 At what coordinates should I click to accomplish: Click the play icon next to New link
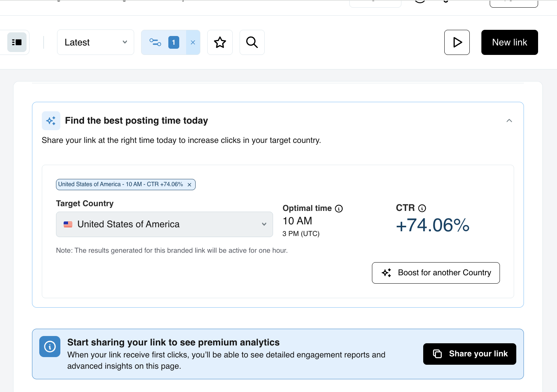(457, 42)
